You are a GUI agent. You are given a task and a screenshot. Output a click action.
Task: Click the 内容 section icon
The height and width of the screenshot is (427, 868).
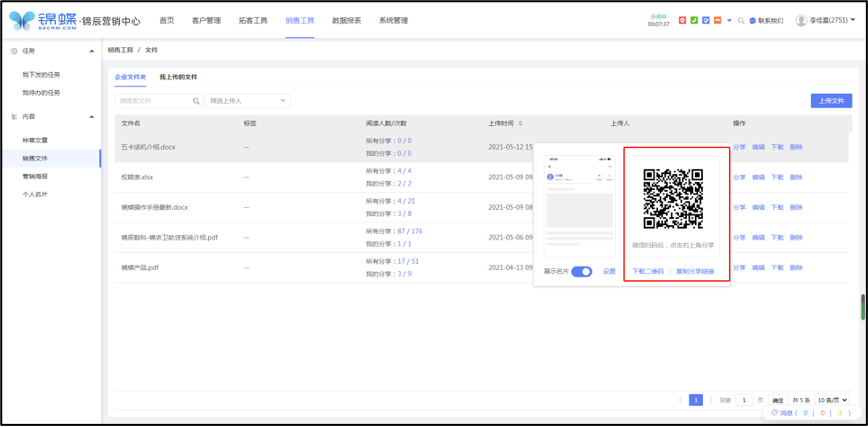tap(14, 117)
